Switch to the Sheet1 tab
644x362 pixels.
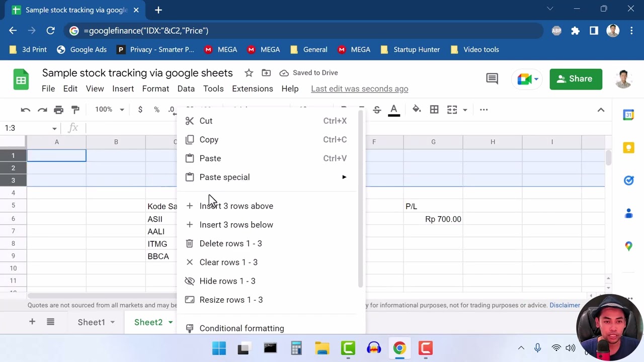point(92,322)
